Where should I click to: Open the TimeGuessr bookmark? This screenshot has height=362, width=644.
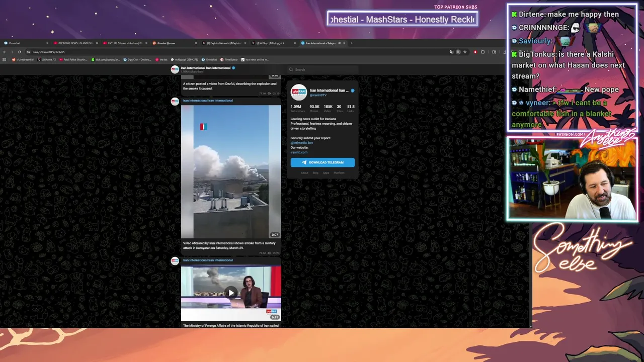coord(229,59)
